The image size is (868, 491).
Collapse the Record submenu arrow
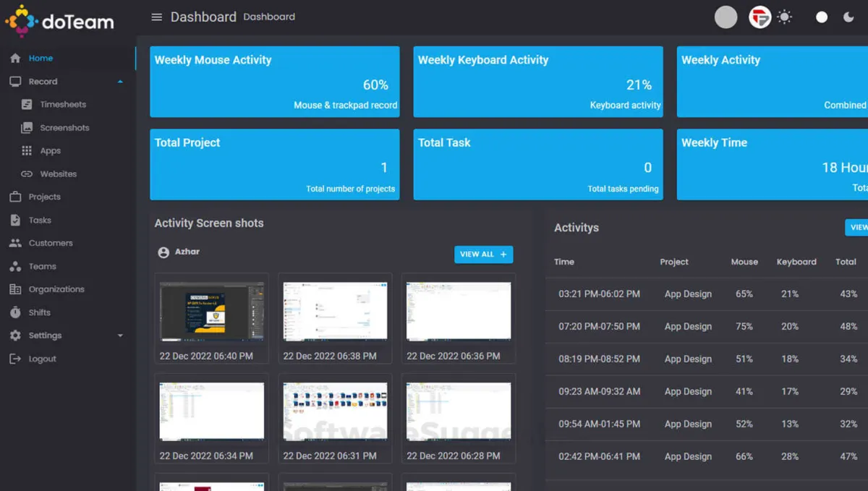click(x=120, y=82)
